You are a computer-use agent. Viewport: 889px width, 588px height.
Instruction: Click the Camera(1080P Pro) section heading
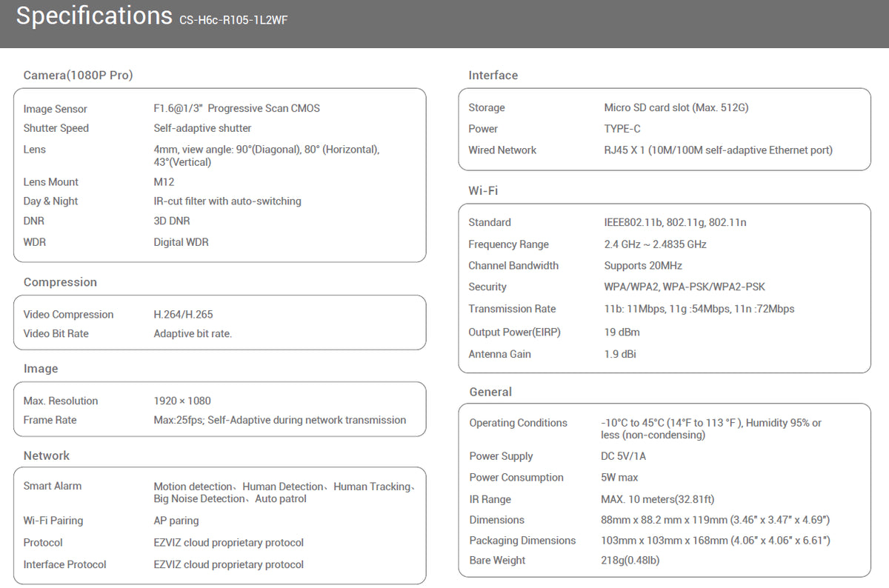pos(78,76)
